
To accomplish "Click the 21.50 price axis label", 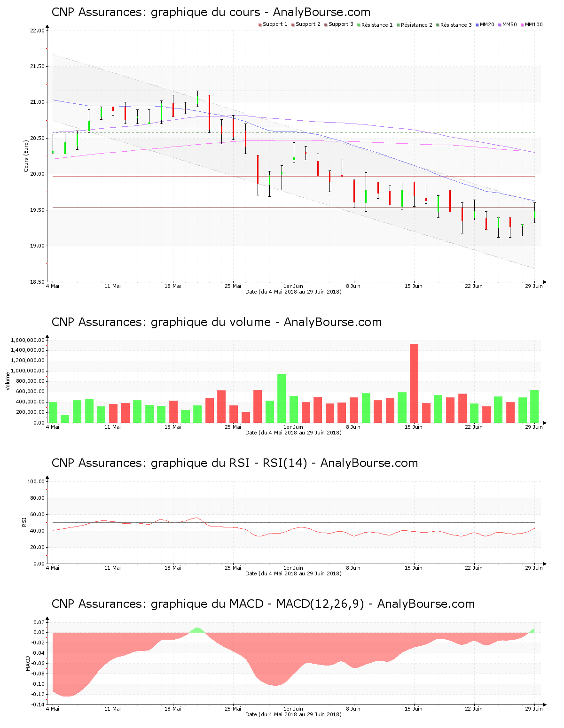I will click(x=37, y=67).
